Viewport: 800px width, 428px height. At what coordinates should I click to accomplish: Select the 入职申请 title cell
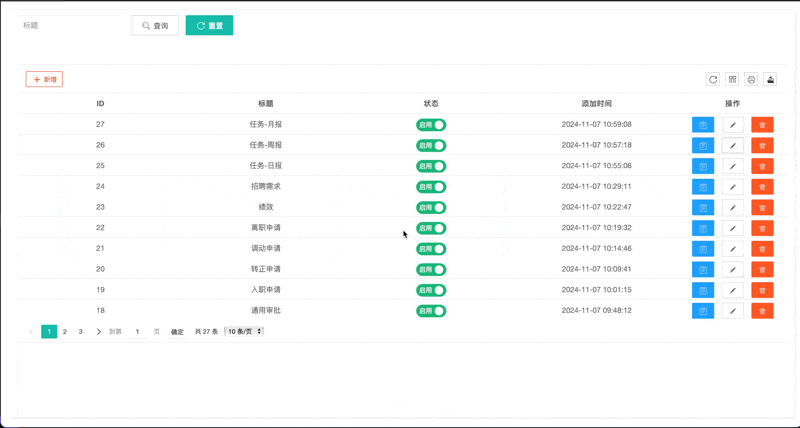coord(266,290)
